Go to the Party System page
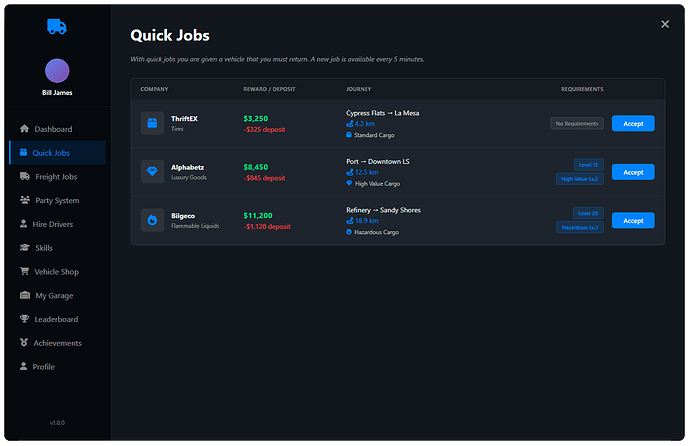Viewport: 690px width, 446px height. coord(56,201)
